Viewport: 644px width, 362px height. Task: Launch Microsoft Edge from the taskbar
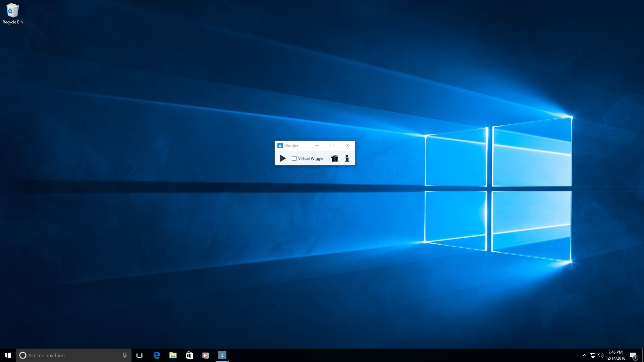pyautogui.click(x=157, y=355)
